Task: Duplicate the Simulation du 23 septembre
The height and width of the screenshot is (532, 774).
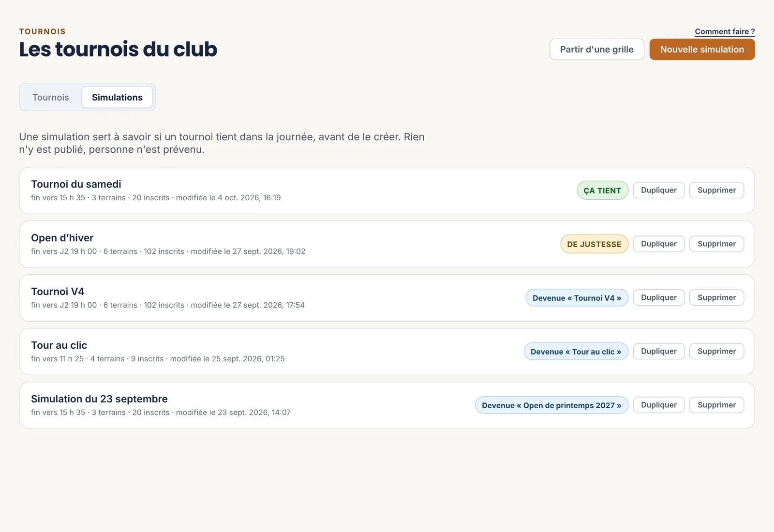Action: pos(659,405)
